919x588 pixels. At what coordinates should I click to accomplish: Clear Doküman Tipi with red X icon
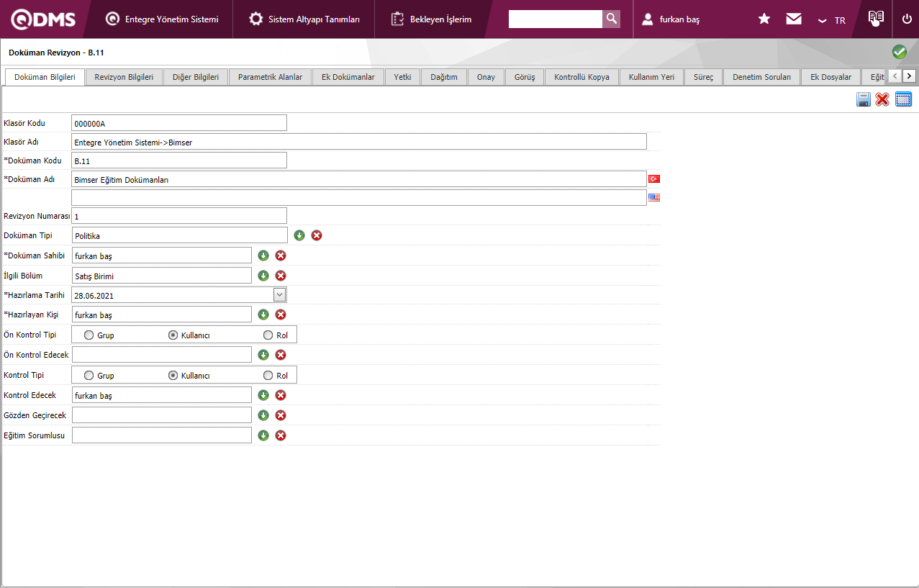[x=317, y=235]
